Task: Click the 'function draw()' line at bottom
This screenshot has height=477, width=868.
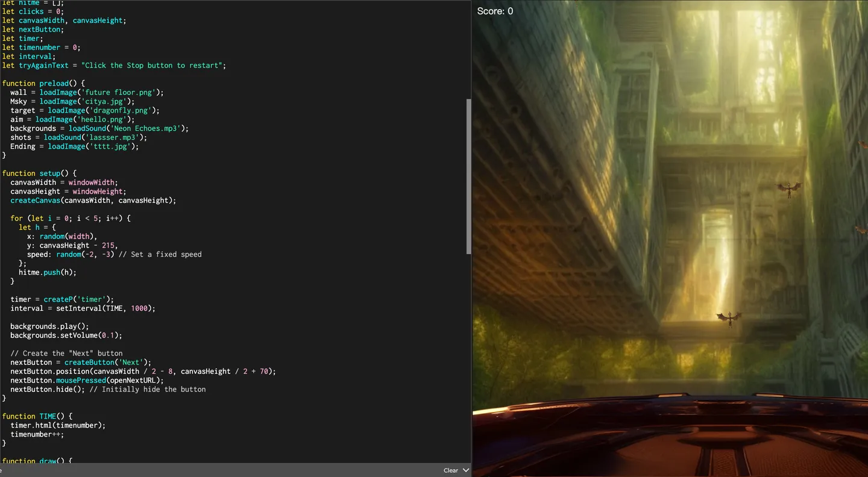Action: pyautogui.click(x=37, y=461)
